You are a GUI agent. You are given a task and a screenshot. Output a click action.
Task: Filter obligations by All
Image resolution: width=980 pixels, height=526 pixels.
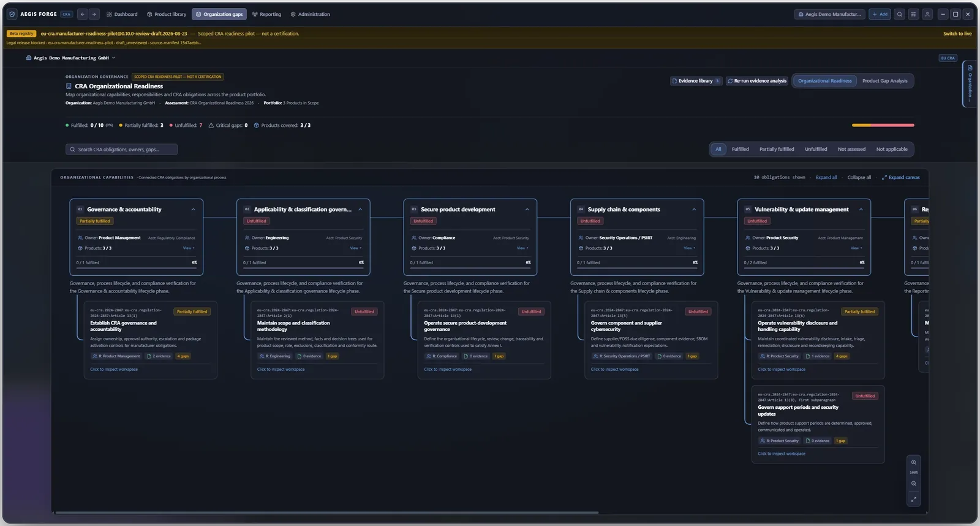(718, 149)
